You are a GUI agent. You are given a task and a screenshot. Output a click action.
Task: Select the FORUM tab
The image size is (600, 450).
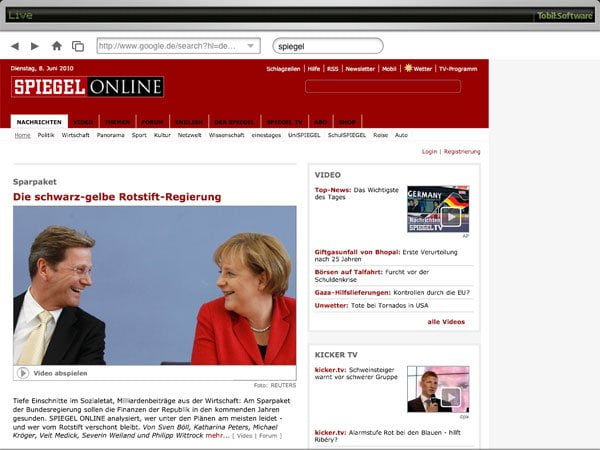click(152, 122)
